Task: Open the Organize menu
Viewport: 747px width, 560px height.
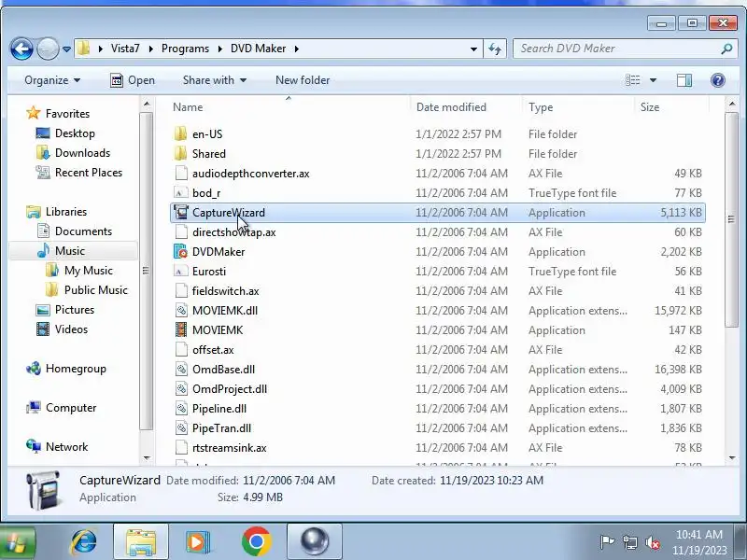Action: tap(52, 80)
